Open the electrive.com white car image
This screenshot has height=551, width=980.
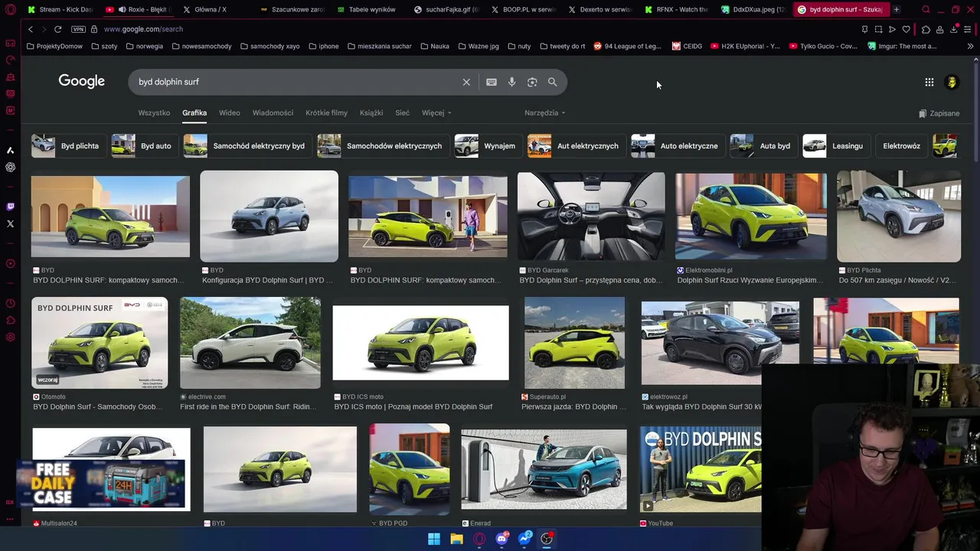tap(250, 343)
